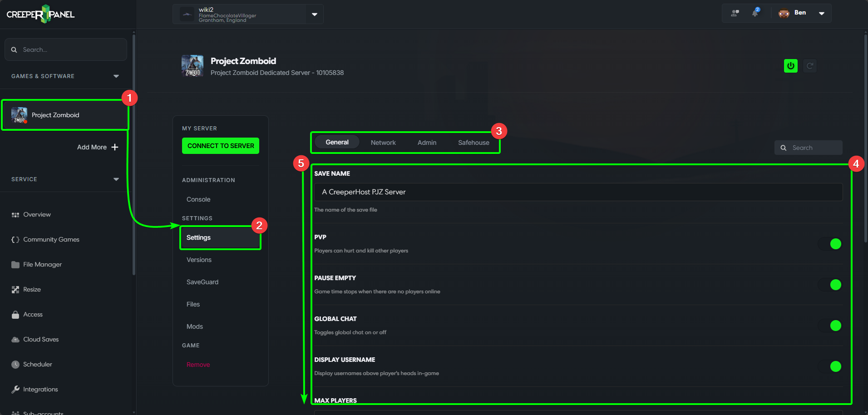Click the Resize sidebar icon
Image resolution: width=868 pixels, height=415 pixels.
[x=15, y=290]
